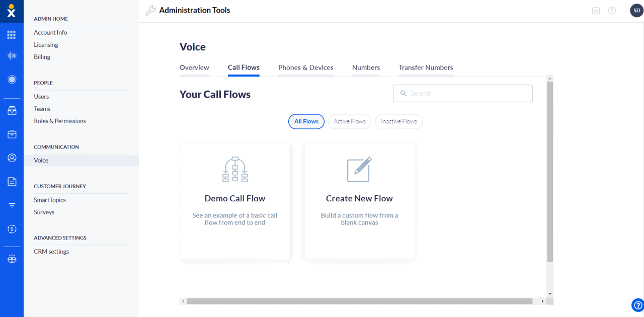This screenshot has width=644, height=317.
Task: Filter by Active Flows
Action: click(349, 121)
